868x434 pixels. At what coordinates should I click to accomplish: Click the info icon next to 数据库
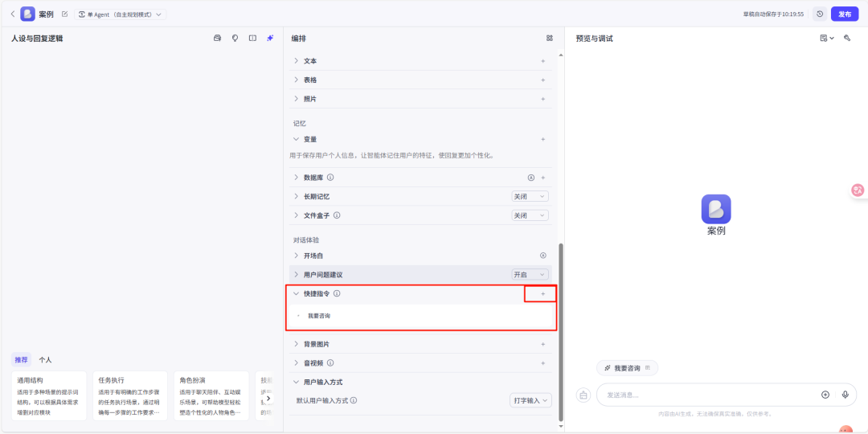[330, 178]
